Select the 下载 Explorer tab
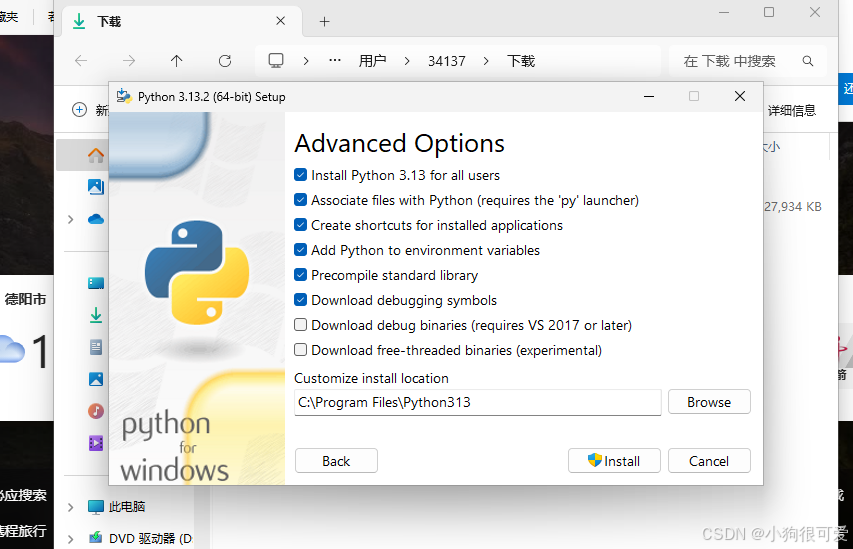This screenshot has width=853, height=549. [x=180, y=21]
